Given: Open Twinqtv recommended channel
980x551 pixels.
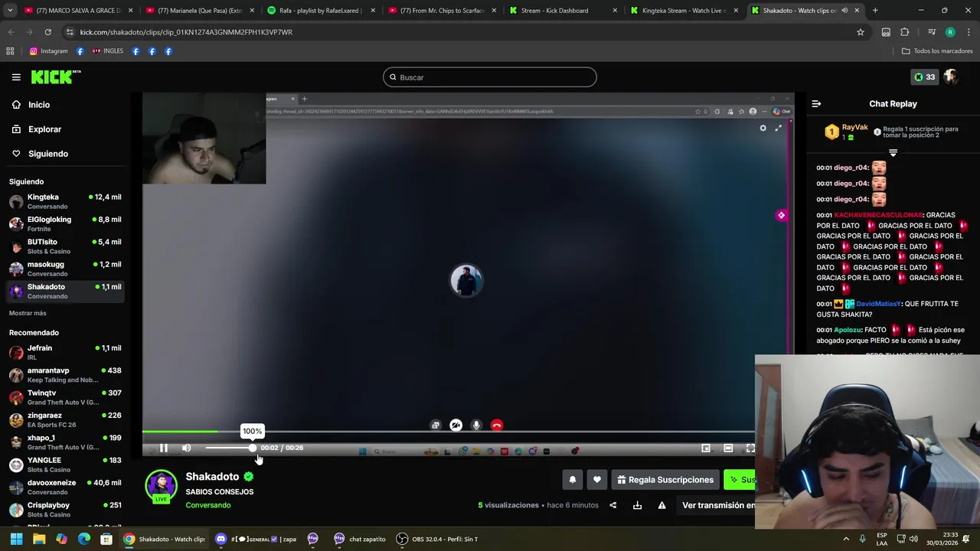Looking at the screenshot, I should pos(64,397).
